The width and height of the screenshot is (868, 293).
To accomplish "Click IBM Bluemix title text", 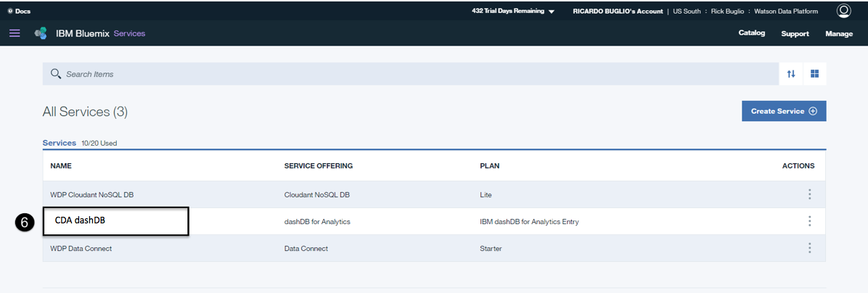I will (x=83, y=33).
